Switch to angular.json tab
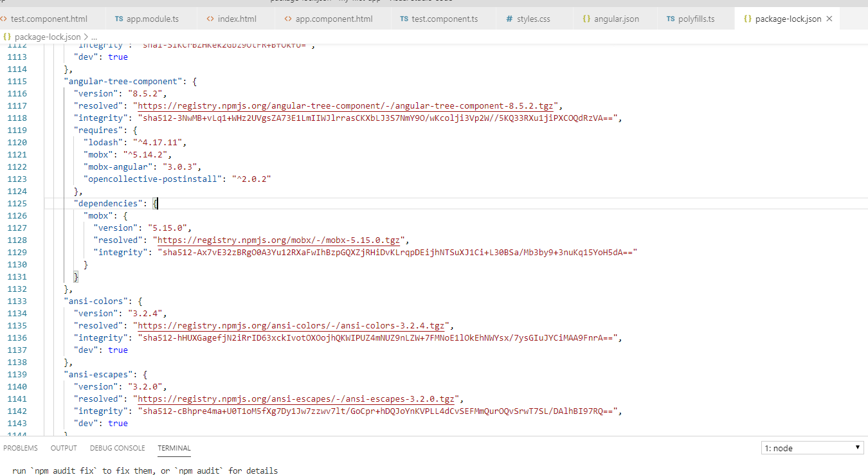Screen dimensions: 868x475 (x=615, y=19)
